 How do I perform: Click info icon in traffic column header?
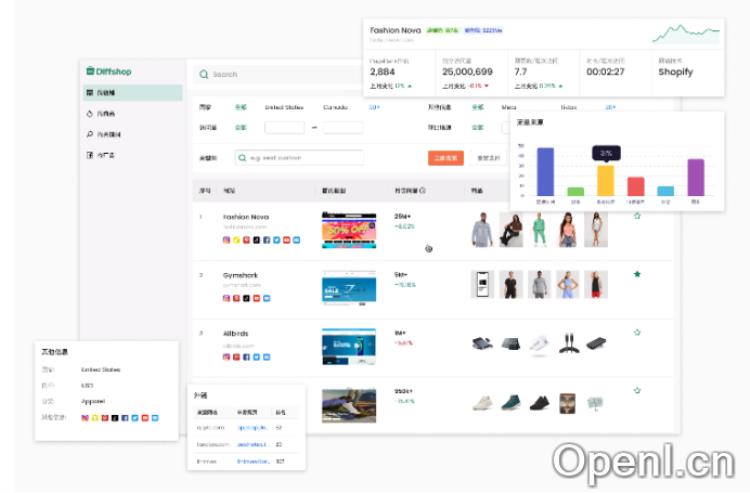coord(422,190)
